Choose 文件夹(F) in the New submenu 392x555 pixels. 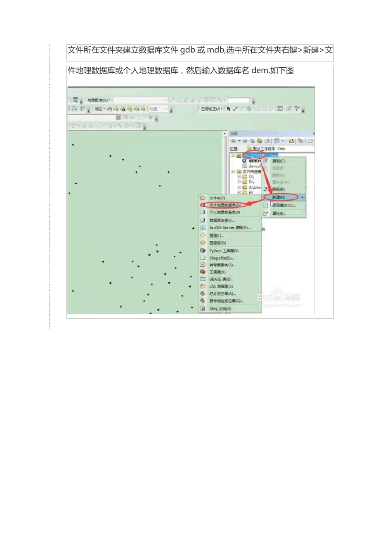(x=230, y=198)
